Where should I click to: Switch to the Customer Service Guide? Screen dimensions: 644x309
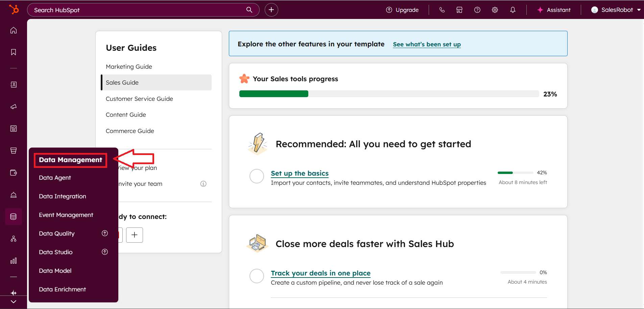tap(139, 98)
